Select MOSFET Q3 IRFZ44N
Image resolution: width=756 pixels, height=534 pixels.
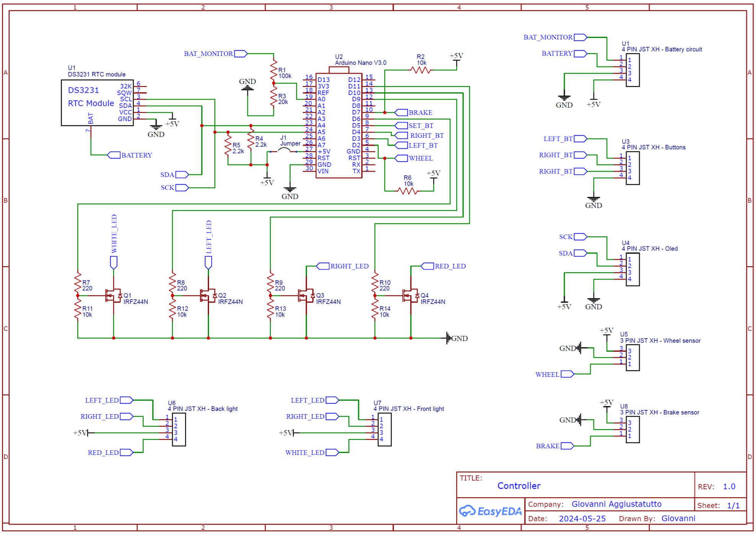pyautogui.click(x=306, y=295)
